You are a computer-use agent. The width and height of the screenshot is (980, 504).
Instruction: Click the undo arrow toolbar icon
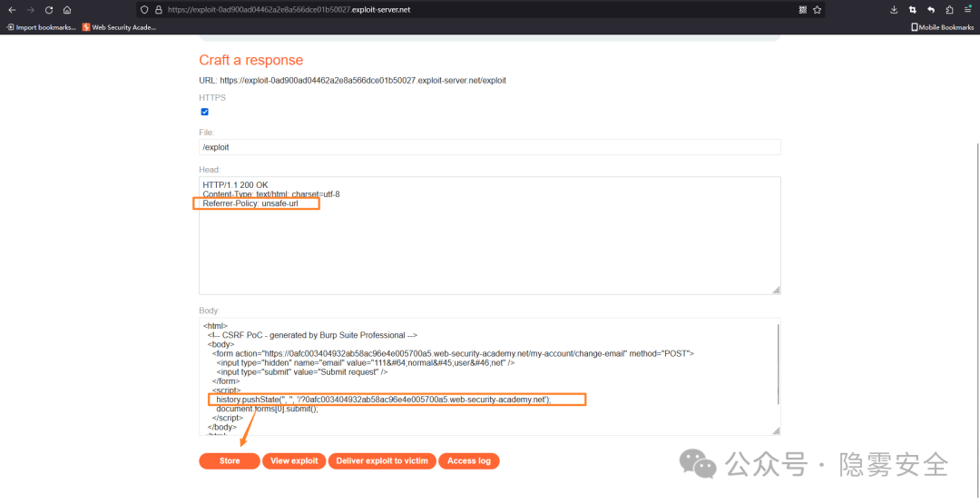tap(931, 10)
